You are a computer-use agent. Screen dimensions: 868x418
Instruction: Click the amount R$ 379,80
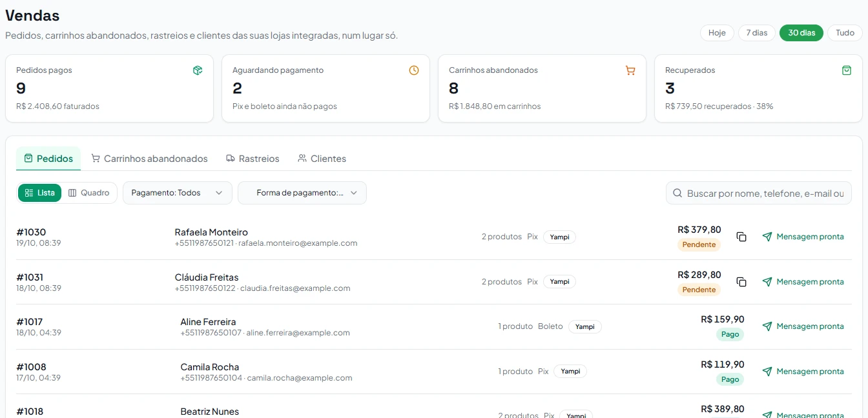pyautogui.click(x=699, y=230)
